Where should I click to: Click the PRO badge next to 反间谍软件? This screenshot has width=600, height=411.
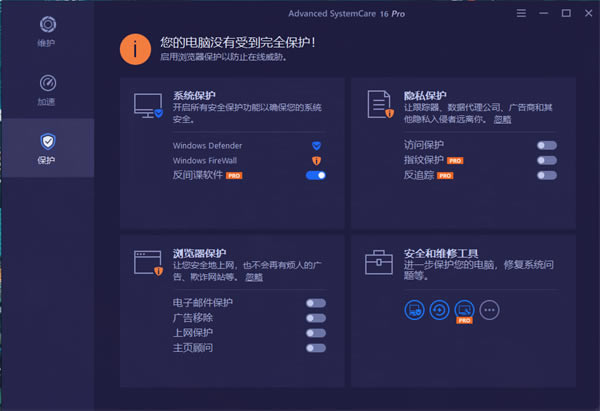tap(234, 176)
